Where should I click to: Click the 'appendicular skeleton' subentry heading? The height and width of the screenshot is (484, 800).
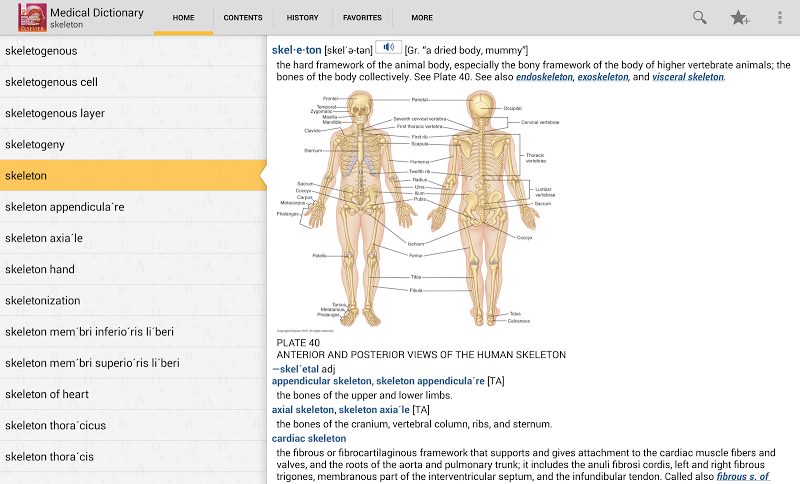[321, 381]
